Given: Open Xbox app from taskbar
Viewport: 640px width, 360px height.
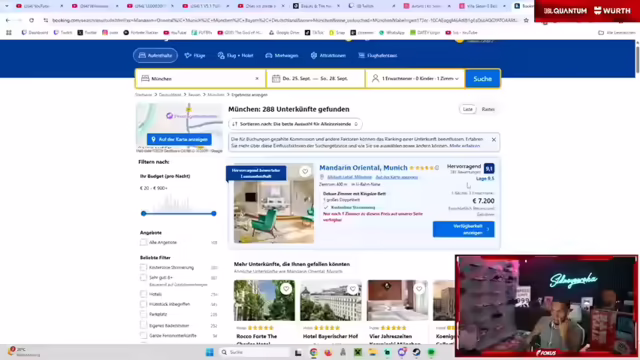Looking at the screenshot, I should [x=358, y=352].
